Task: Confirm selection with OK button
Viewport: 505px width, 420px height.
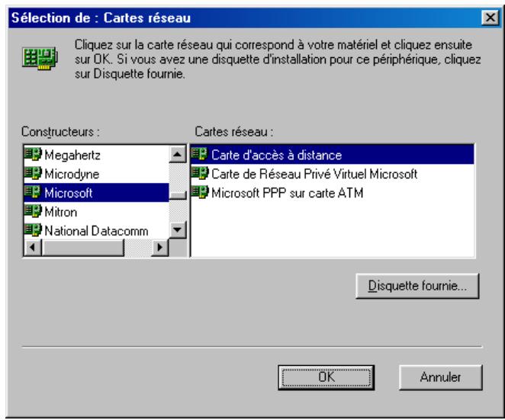Action: 326,377
